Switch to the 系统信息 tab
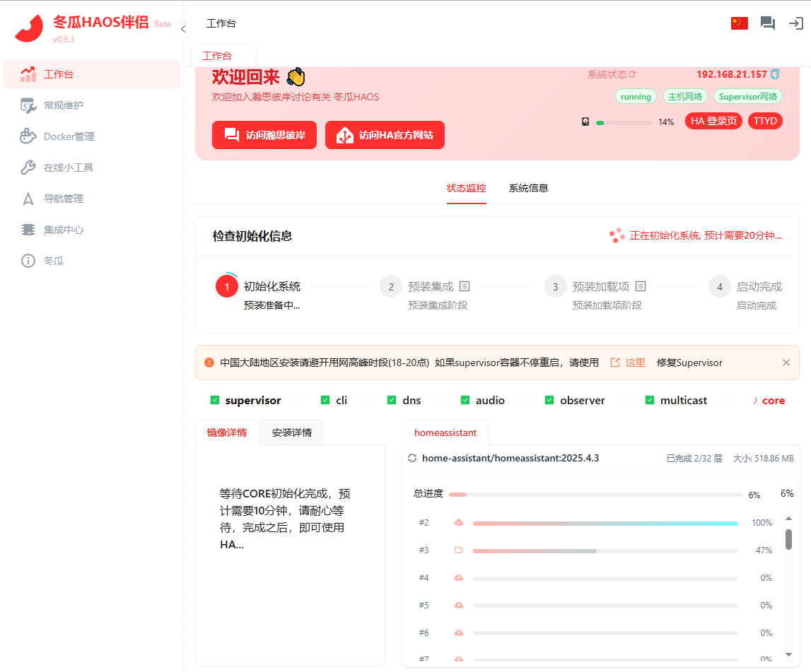Image resolution: width=811 pixels, height=672 pixels. (528, 188)
